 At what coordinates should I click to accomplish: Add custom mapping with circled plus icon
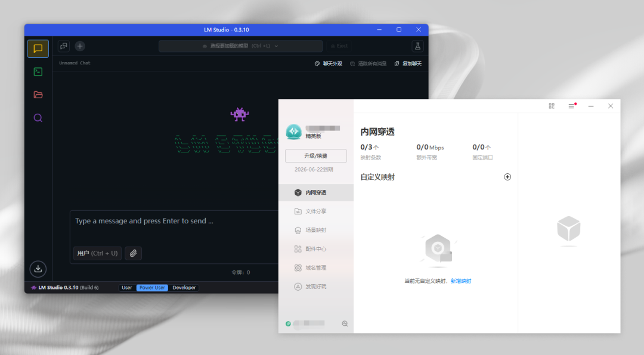pyautogui.click(x=507, y=177)
